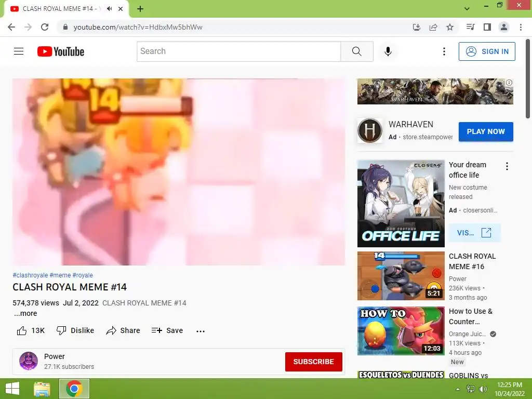Image resolution: width=532 pixels, height=399 pixels.
Task: Click Chrome icon in taskbar
Action: (74, 389)
